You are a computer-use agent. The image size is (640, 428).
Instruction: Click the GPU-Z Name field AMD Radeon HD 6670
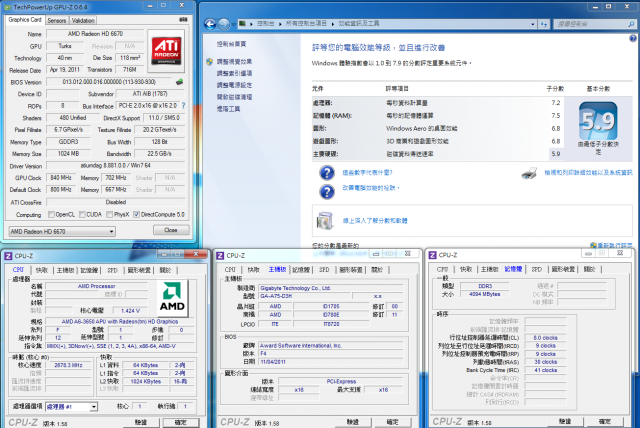[95, 34]
